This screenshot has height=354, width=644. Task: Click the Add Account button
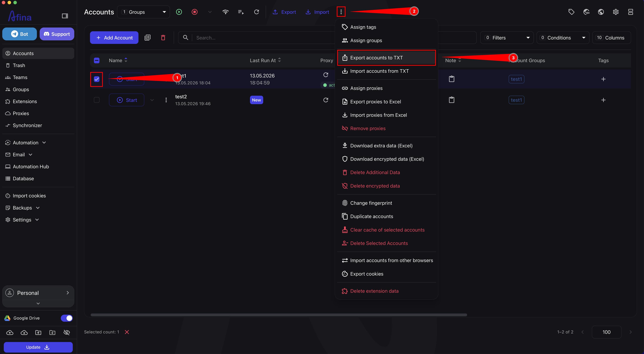[x=114, y=38]
